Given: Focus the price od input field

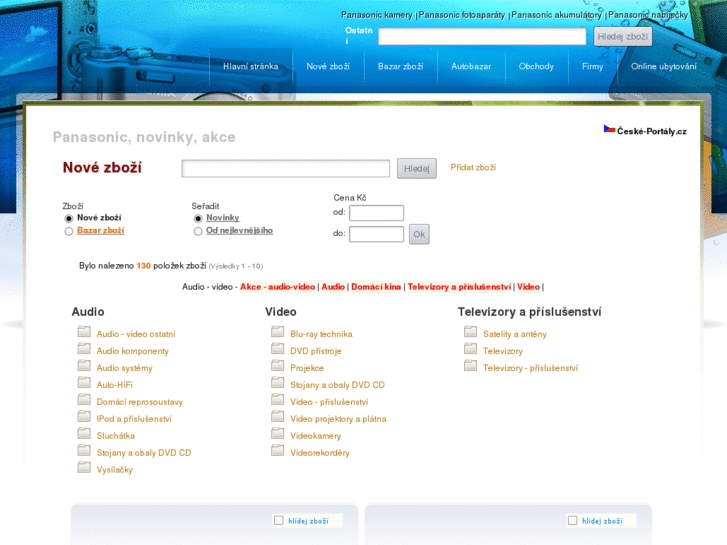Looking at the screenshot, I should tap(376, 213).
